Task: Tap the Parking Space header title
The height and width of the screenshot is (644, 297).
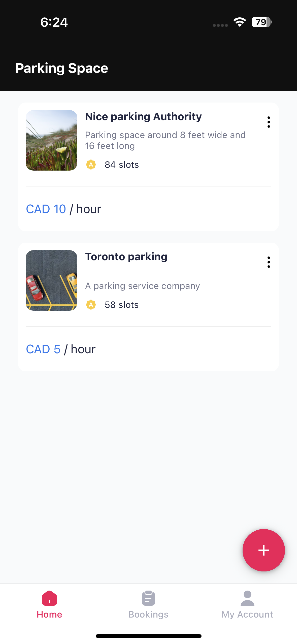Action: point(62,68)
